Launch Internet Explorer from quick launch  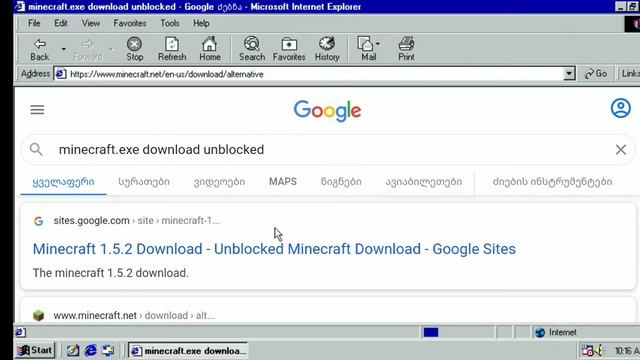coord(91,350)
